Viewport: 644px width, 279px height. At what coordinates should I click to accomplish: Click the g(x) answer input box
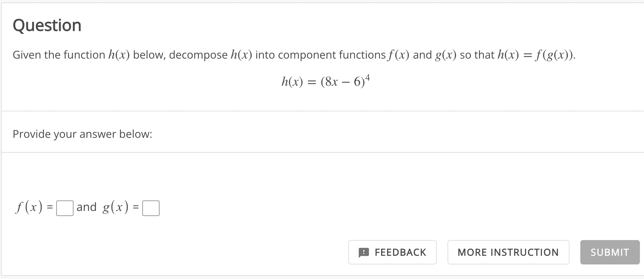pyautogui.click(x=151, y=208)
